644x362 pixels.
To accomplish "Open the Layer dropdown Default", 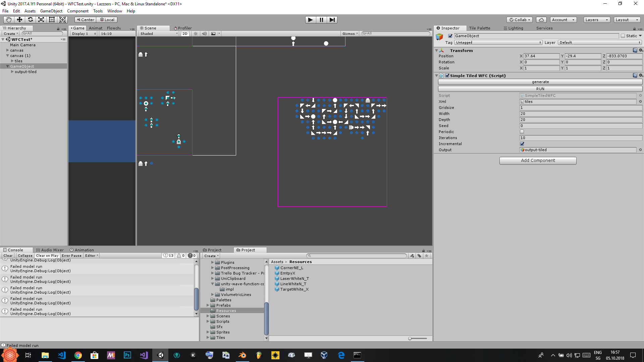I will coord(600,43).
